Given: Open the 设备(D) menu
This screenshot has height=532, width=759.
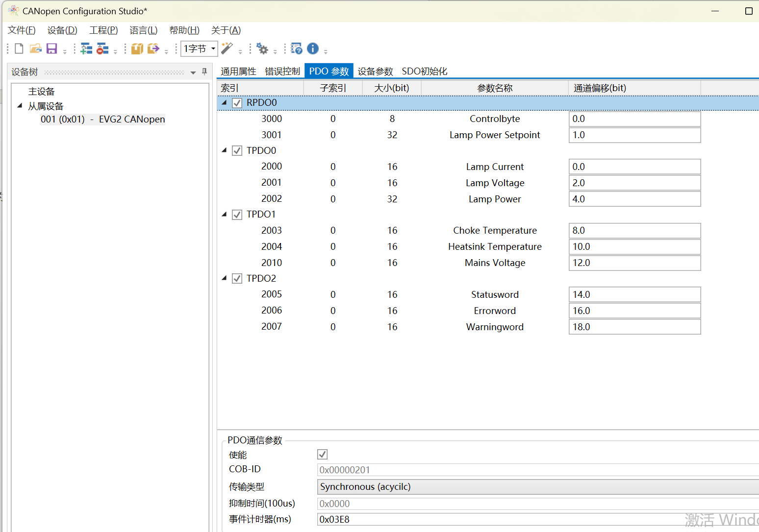Looking at the screenshot, I should [x=62, y=30].
